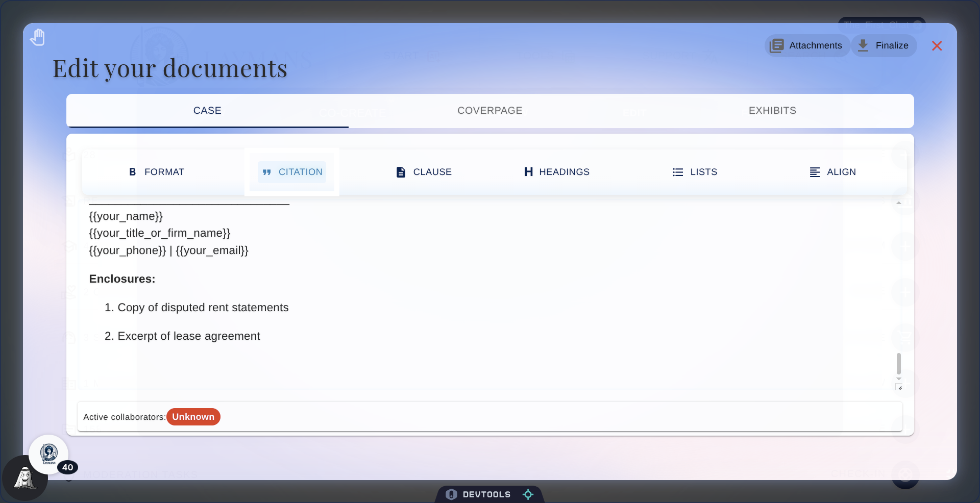Open the Lists formatting tool

pos(695,172)
